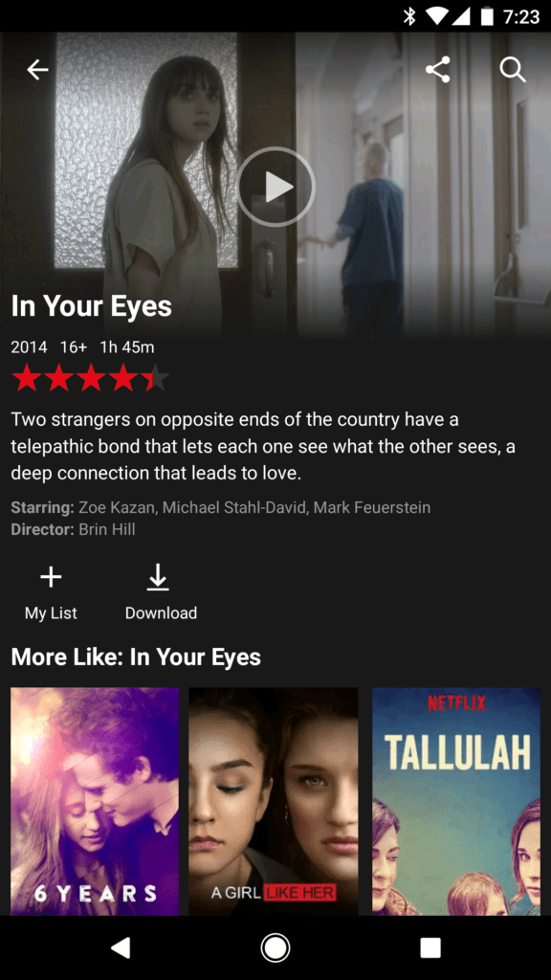Open the share icon

point(437,70)
